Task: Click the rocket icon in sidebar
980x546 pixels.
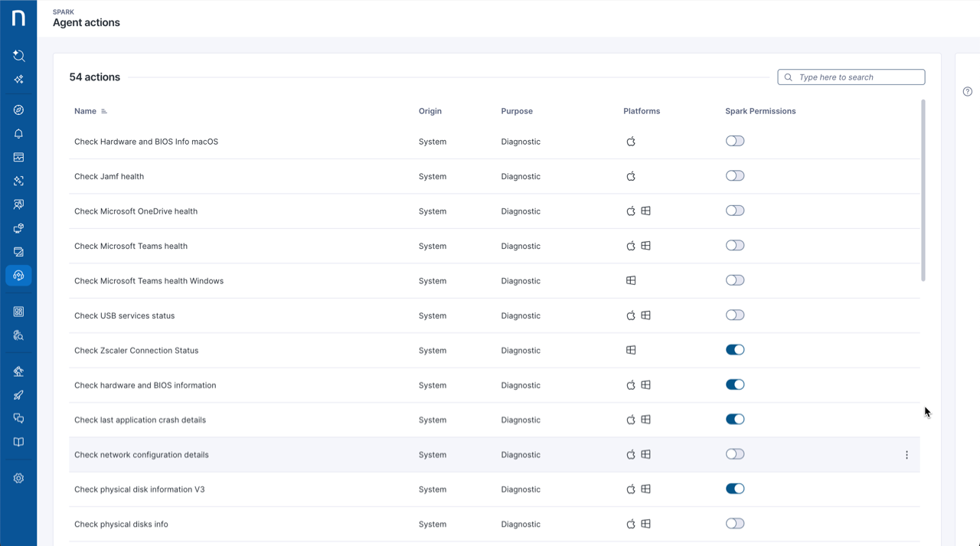Action: (18, 395)
